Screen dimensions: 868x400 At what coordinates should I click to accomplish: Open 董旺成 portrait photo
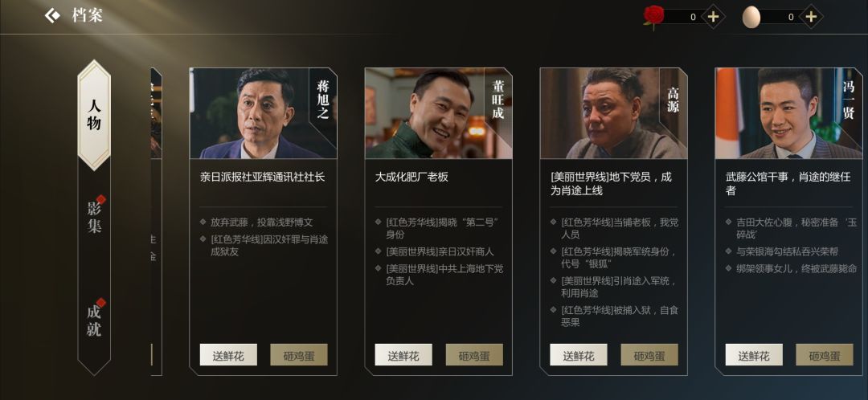pyautogui.click(x=439, y=113)
